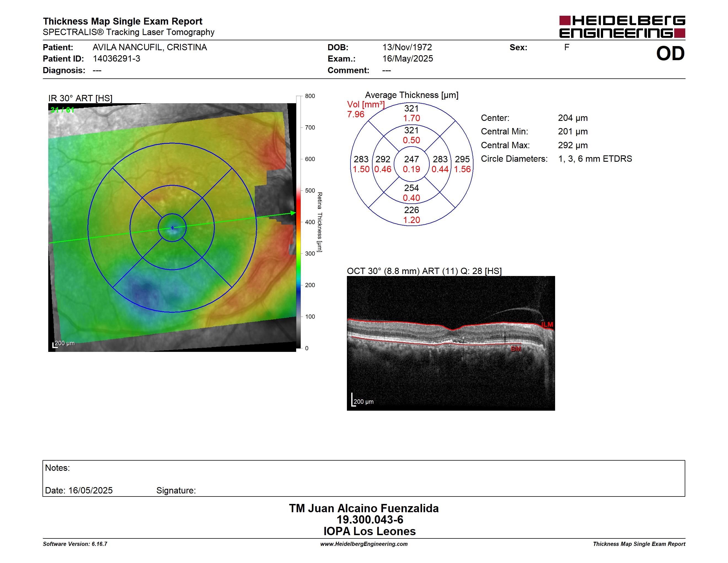Click the retina thickness color scale bar
Viewport: 728px width, 563px height.
coord(298,222)
